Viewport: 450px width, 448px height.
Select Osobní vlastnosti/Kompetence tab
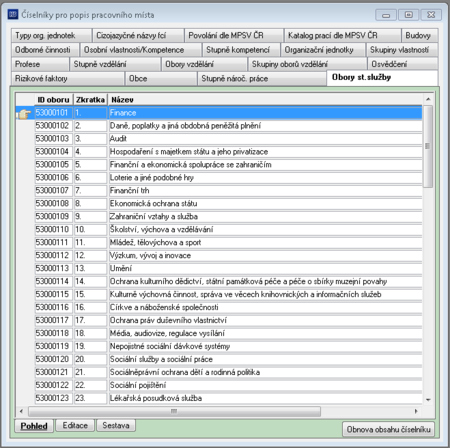point(141,50)
